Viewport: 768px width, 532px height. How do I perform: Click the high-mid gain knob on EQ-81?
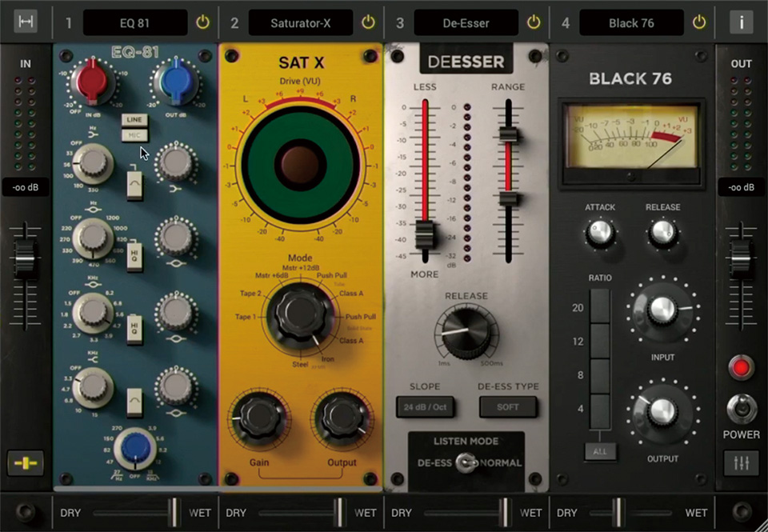pyautogui.click(x=175, y=313)
